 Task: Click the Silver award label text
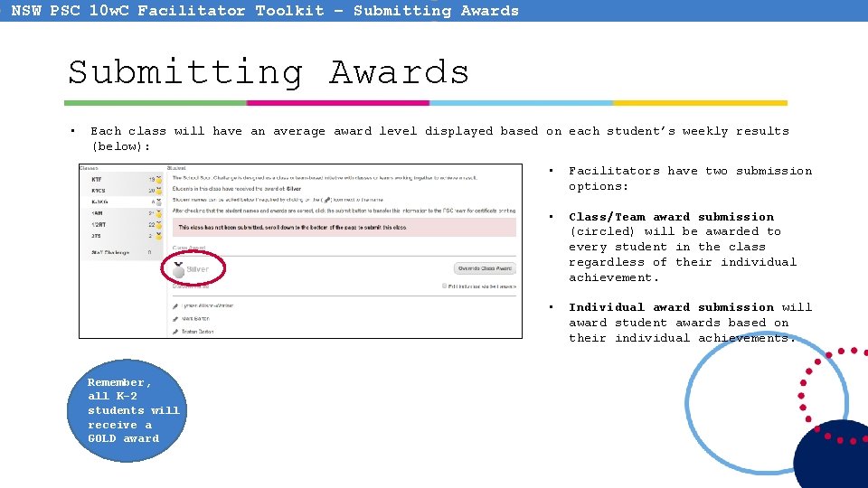point(198,269)
